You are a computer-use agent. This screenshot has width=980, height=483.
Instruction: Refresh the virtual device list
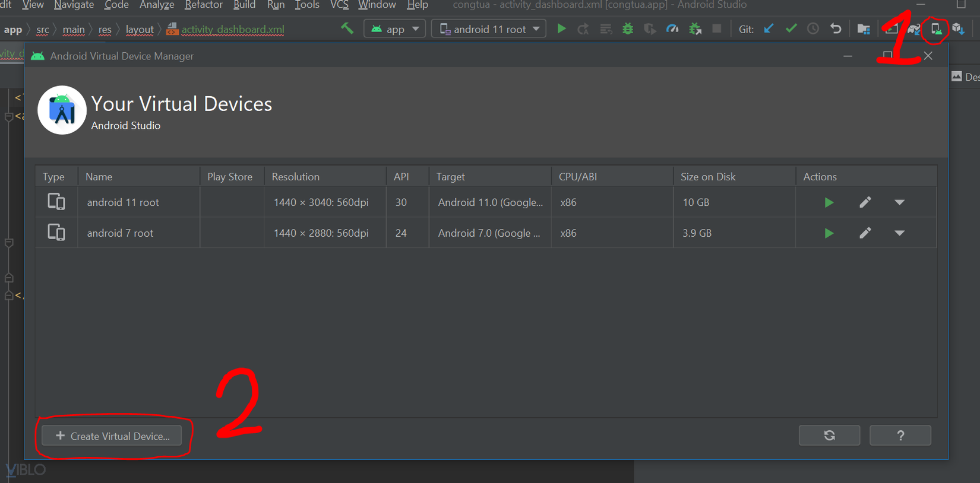[829, 436]
